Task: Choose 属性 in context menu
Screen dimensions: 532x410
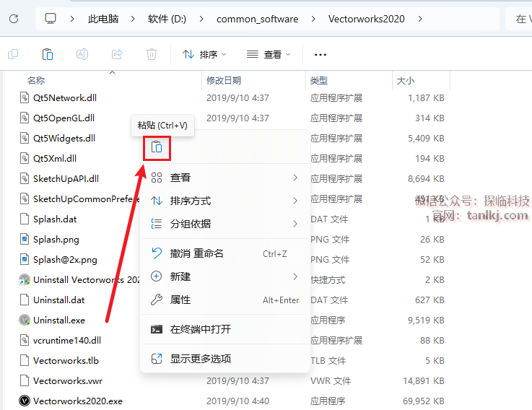Action: tap(225, 300)
